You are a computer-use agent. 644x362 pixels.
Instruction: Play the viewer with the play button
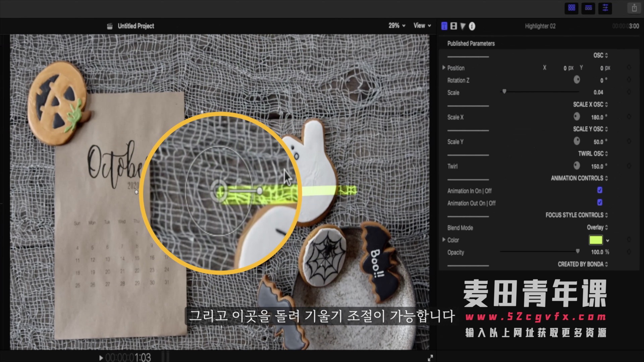(101, 358)
